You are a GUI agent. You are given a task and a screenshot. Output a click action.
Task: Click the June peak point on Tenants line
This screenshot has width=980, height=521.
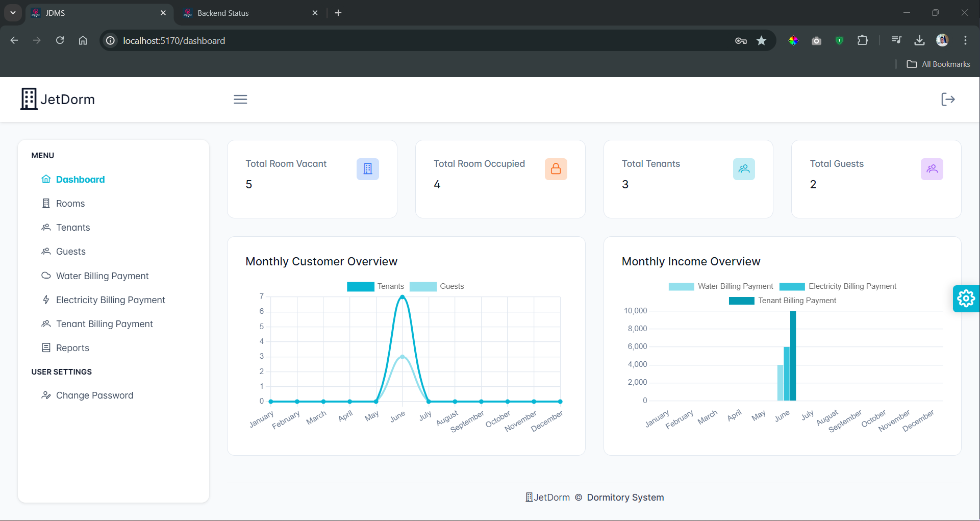coord(403,296)
